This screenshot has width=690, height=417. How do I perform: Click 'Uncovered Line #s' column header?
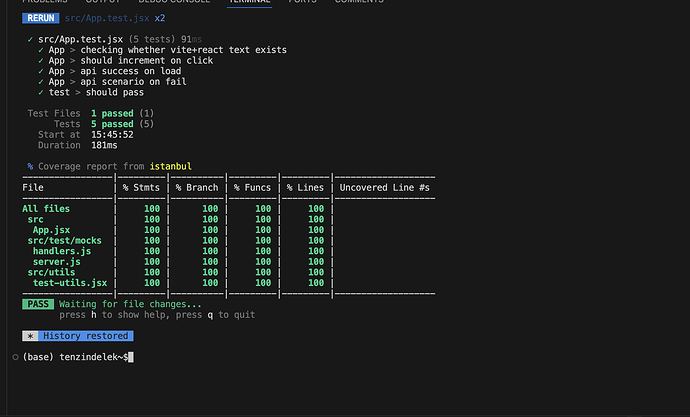pos(385,187)
